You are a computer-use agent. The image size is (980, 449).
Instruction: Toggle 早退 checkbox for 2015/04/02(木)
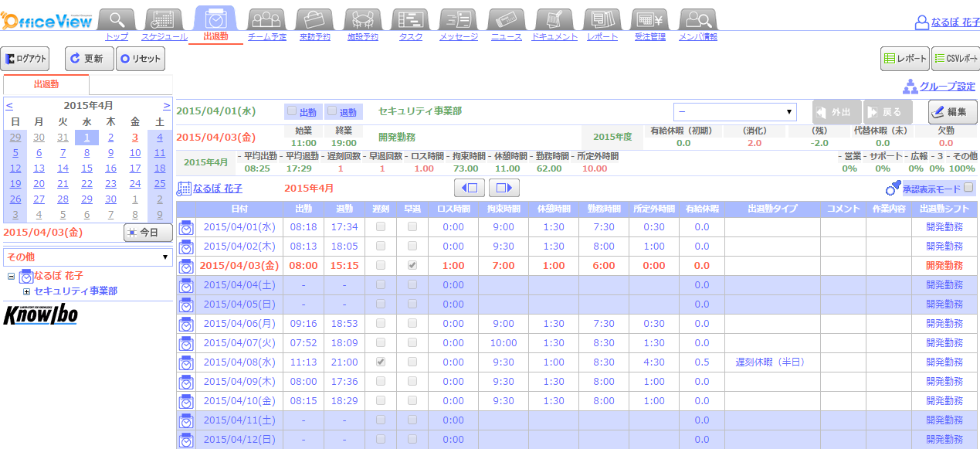pyautogui.click(x=412, y=246)
